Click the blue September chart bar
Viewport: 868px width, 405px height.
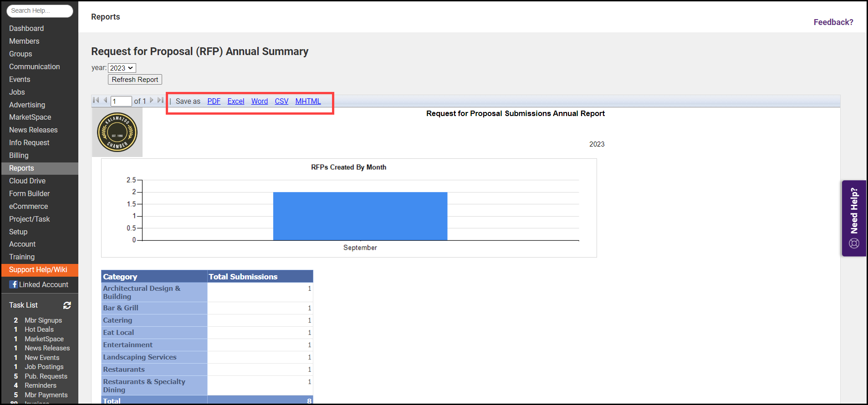coord(360,216)
